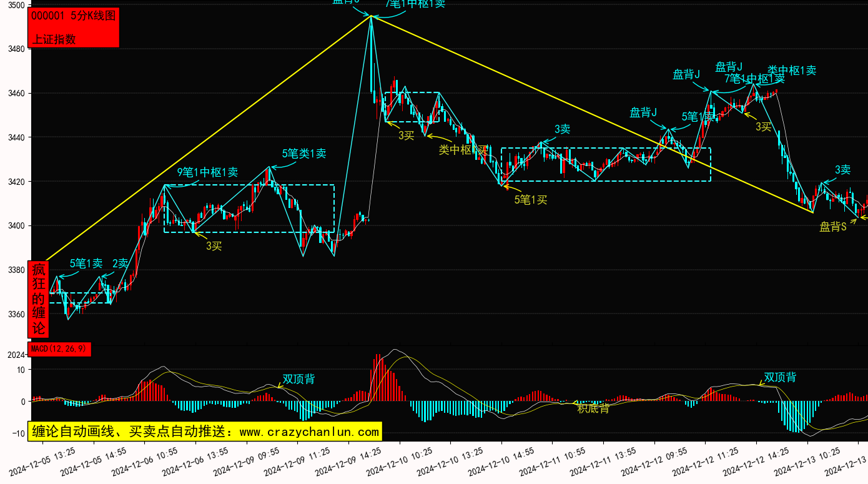
Task: Select the 盘背S divergence marker
Action: (x=833, y=227)
